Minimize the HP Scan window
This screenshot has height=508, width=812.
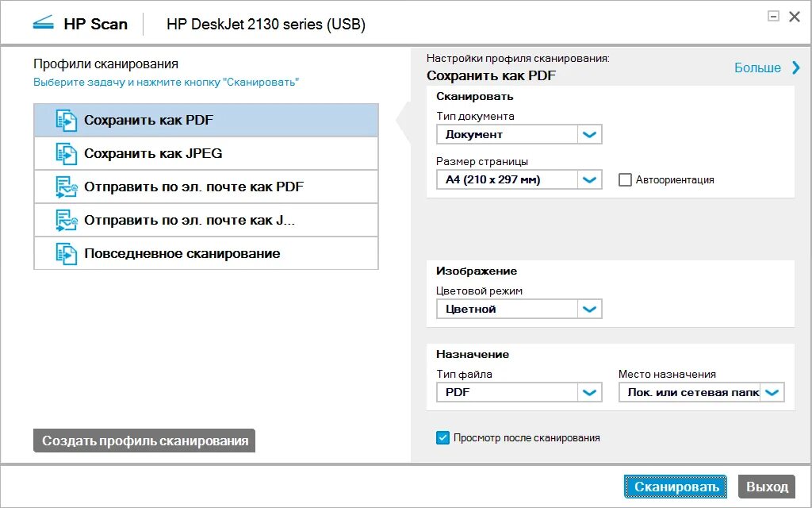[x=773, y=17]
